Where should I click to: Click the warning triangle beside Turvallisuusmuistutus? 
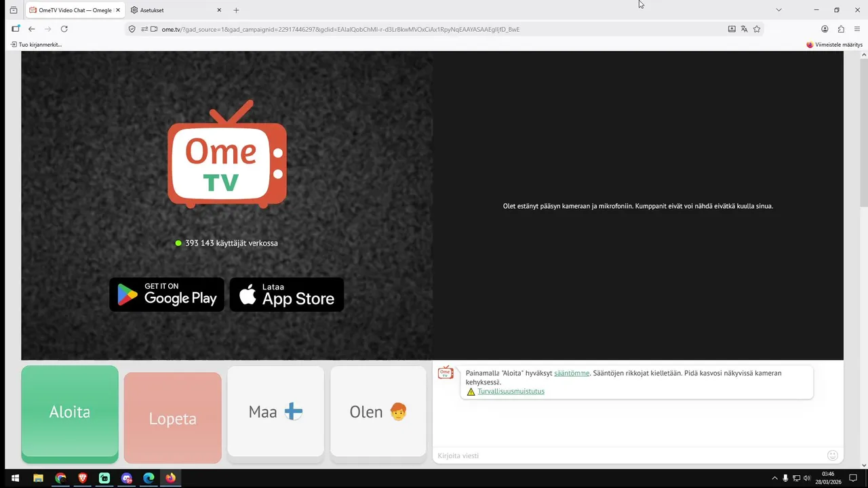[471, 392]
